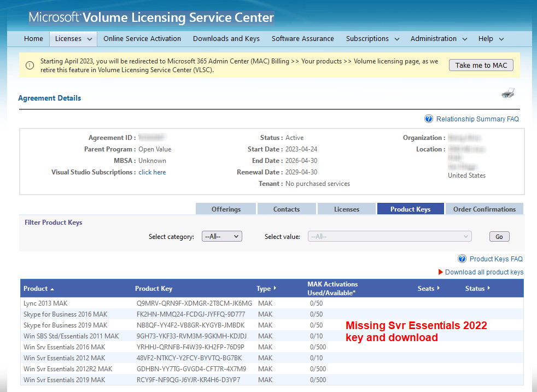The height and width of the screenshot is (392, 537).
Task: Click the Status value Active
Action: pos(295,138)
